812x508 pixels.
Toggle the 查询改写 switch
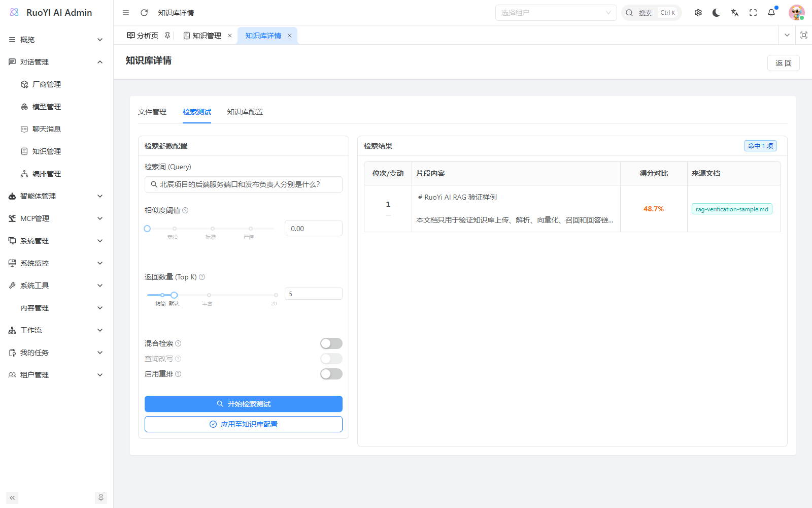pos(331,359)
